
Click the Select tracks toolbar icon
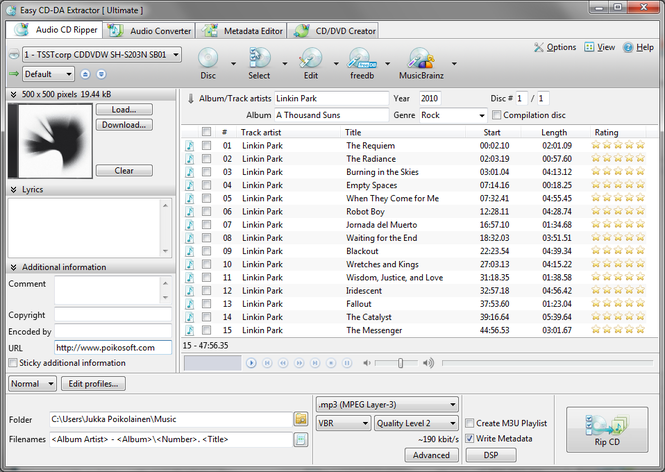tap(259, 59)
